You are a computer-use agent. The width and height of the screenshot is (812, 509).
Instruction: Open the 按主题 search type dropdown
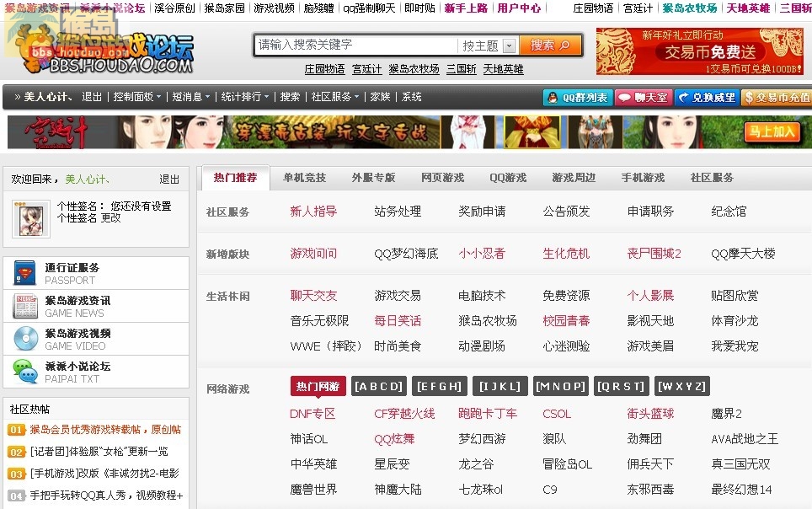tap(509, 46)
